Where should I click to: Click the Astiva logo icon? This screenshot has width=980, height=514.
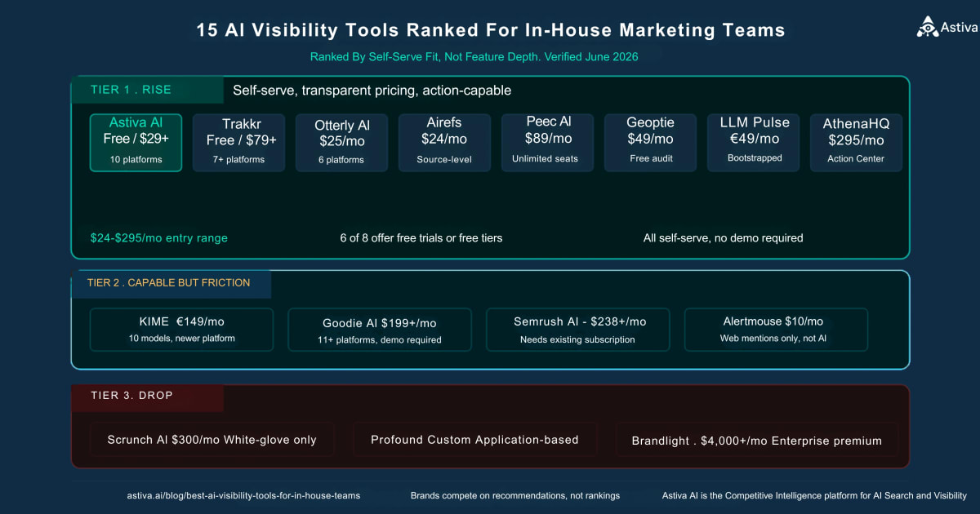point(928,28)
